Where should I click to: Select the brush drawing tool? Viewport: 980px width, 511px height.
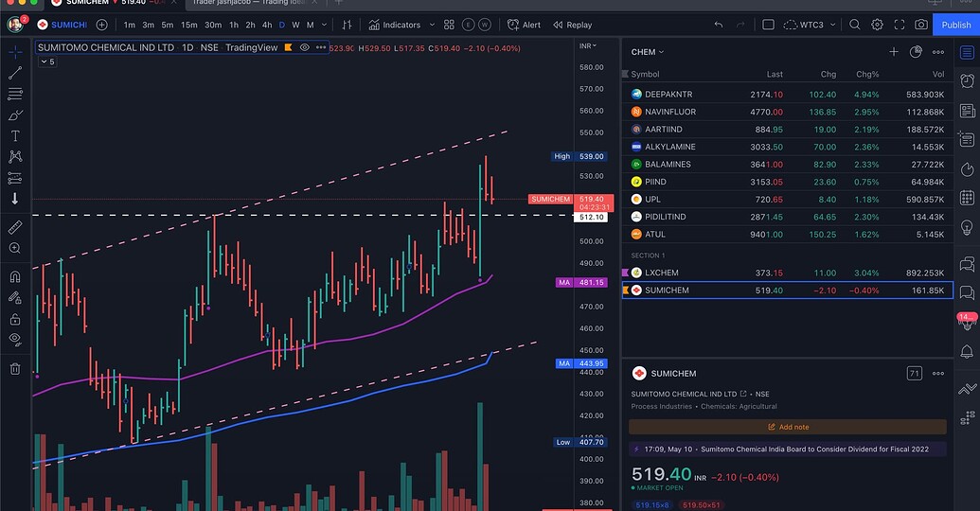[15, 115]
